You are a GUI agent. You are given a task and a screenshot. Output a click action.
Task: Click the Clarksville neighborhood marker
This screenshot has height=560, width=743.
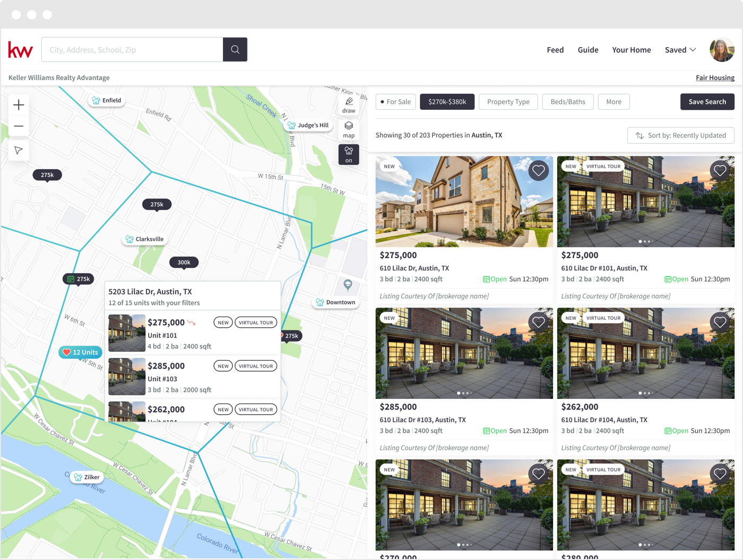145,239
